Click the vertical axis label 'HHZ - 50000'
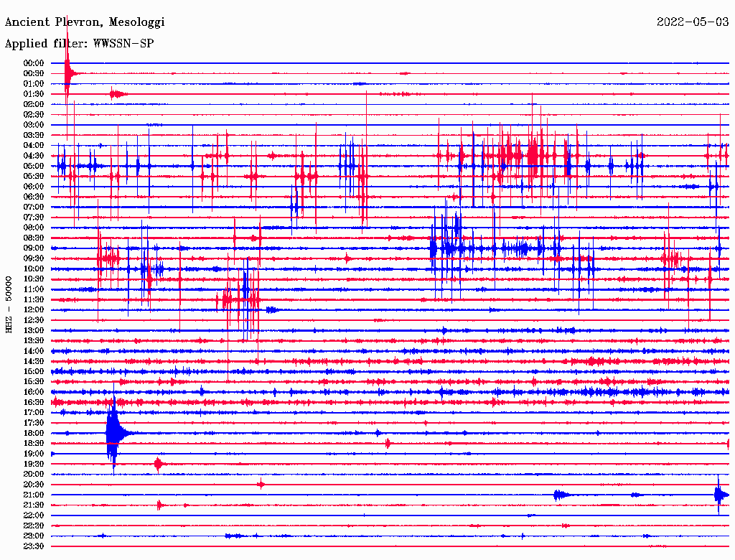The width and height of the screenshot is (735, 560). [9, 305]
